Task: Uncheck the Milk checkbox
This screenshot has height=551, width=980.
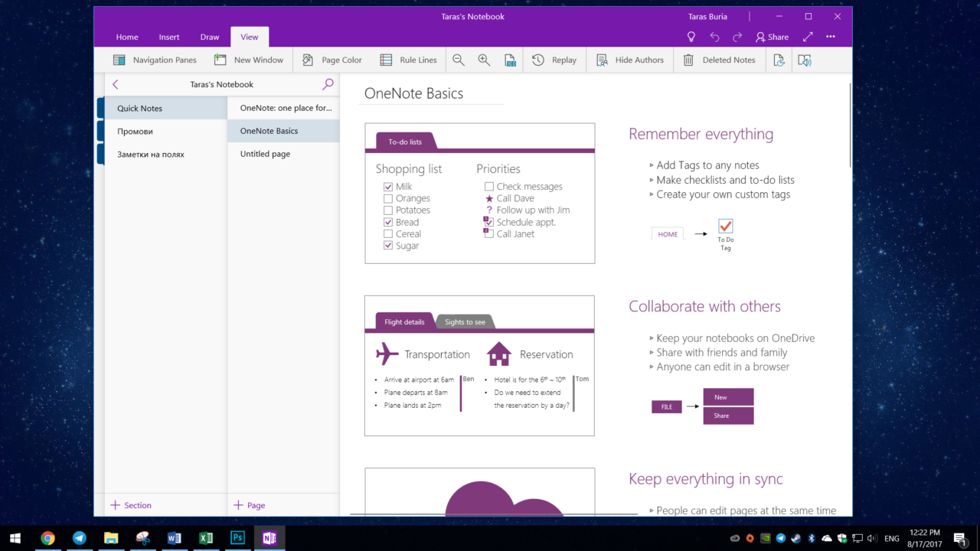Action: (x=388, y=187)
